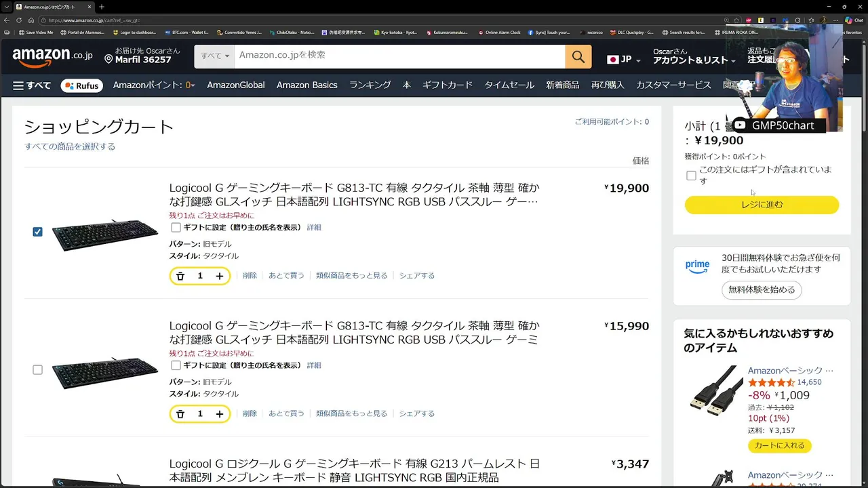
Task: Open the tab list chevron button
Action: (x=7, y=7)
